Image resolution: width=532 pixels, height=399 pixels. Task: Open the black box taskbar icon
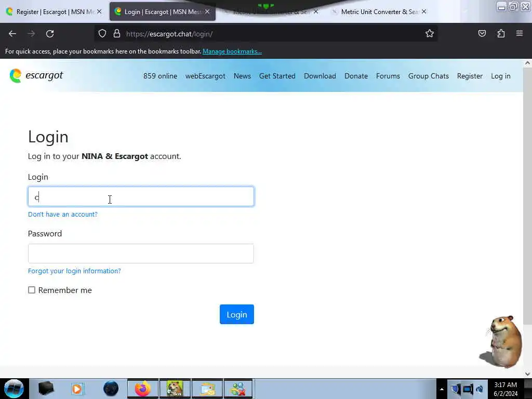(x=46, y=389)
